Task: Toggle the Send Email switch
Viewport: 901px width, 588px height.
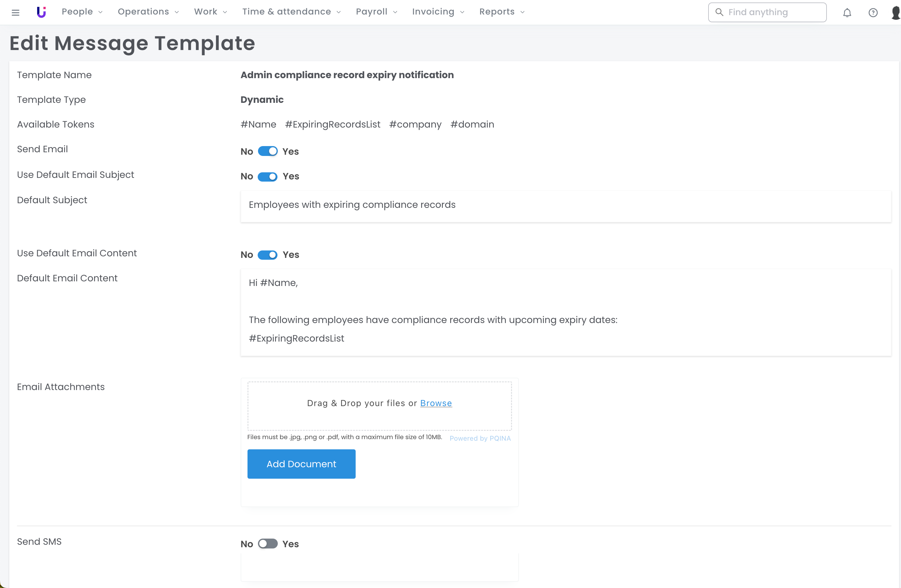Action: (268, 151)
